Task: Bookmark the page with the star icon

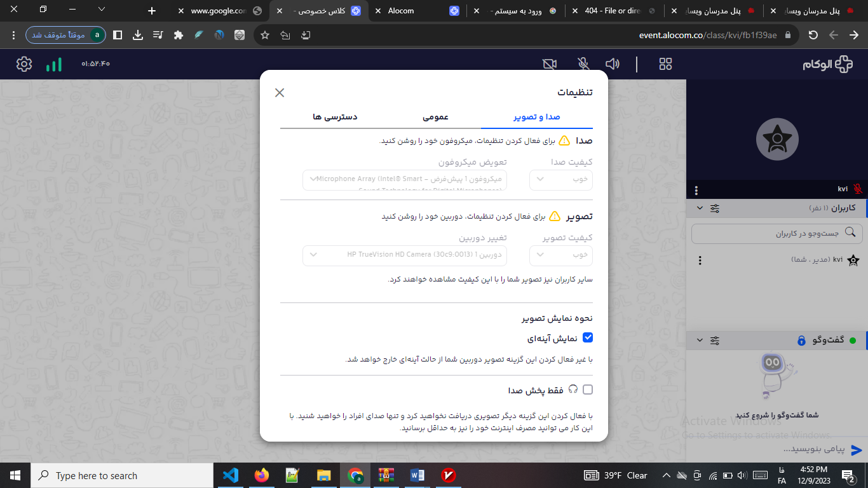Action: [x=265, y=35]
